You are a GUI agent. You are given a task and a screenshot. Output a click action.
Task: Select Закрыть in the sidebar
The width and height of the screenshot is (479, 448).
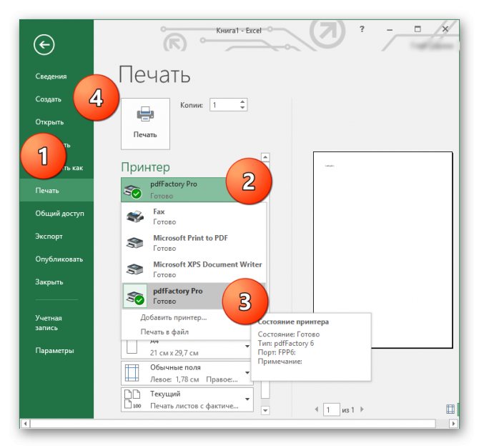click(x=49, y=282)
